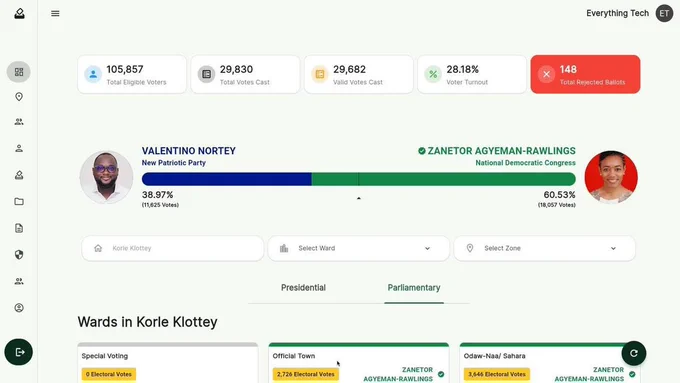Open the voting box sidebar icon
This screenshot has height=383, width=680.
[19, 175]
